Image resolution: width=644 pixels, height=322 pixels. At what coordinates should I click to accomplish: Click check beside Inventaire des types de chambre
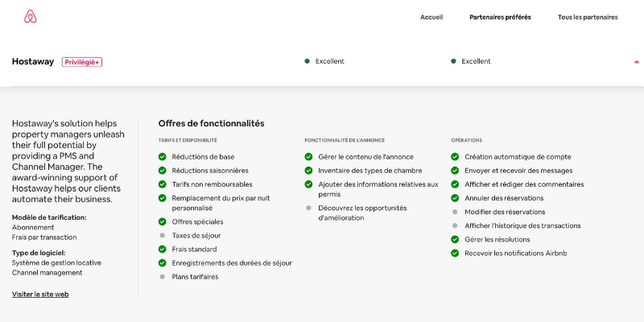pos(308,171)
